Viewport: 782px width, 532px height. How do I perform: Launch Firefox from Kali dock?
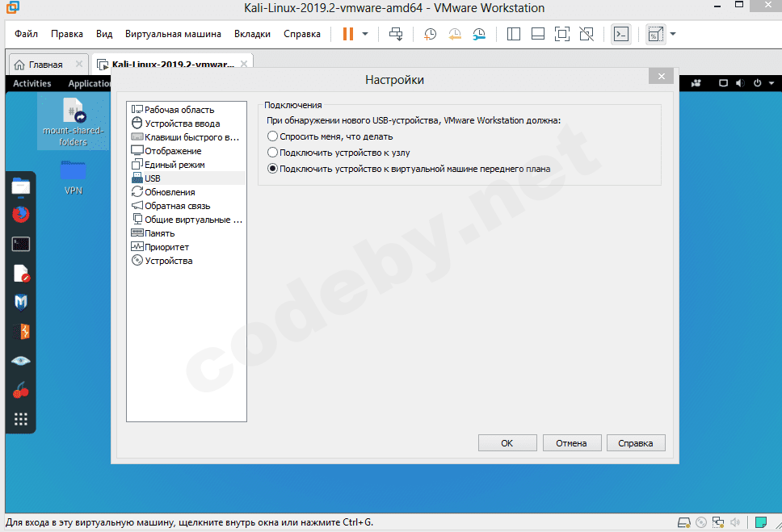point(20,215)
